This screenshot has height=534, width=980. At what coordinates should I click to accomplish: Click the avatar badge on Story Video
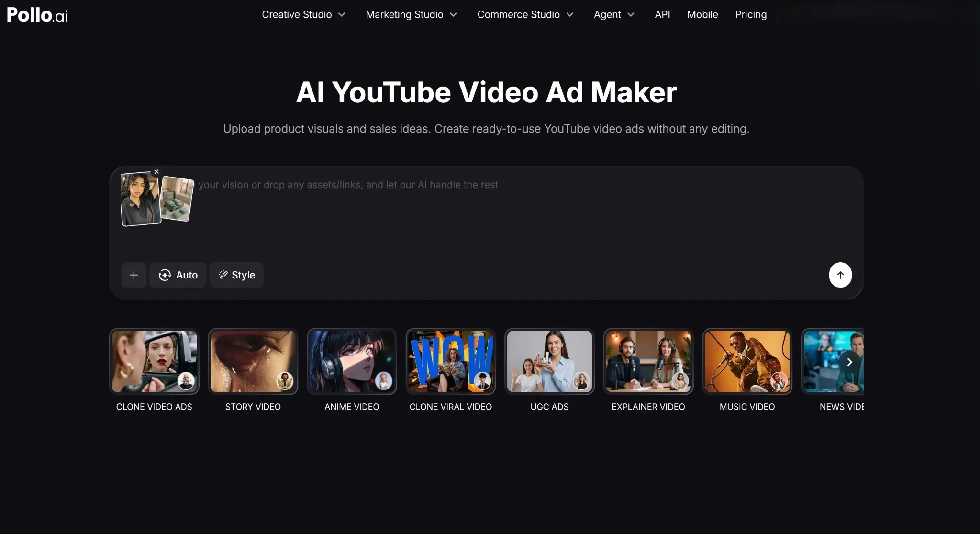tap(285, 381)
